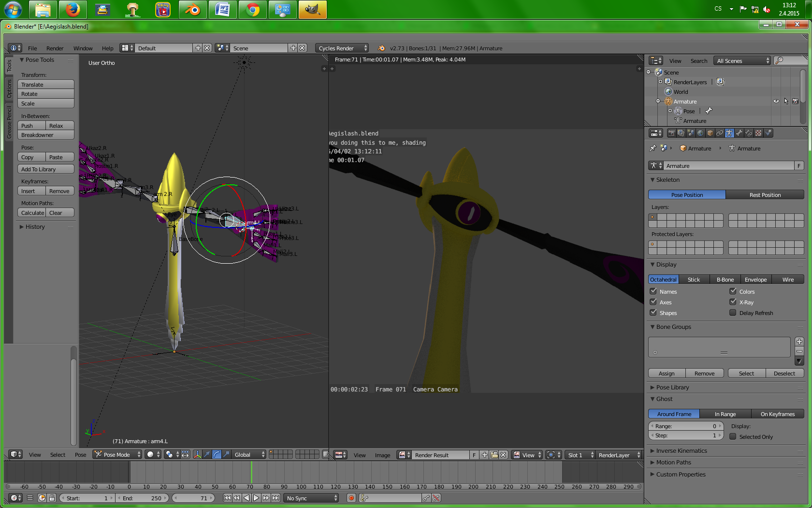Launch Blender from the Windows taskbar
This screenshot has width=812, height=508.
pos(192,10)
